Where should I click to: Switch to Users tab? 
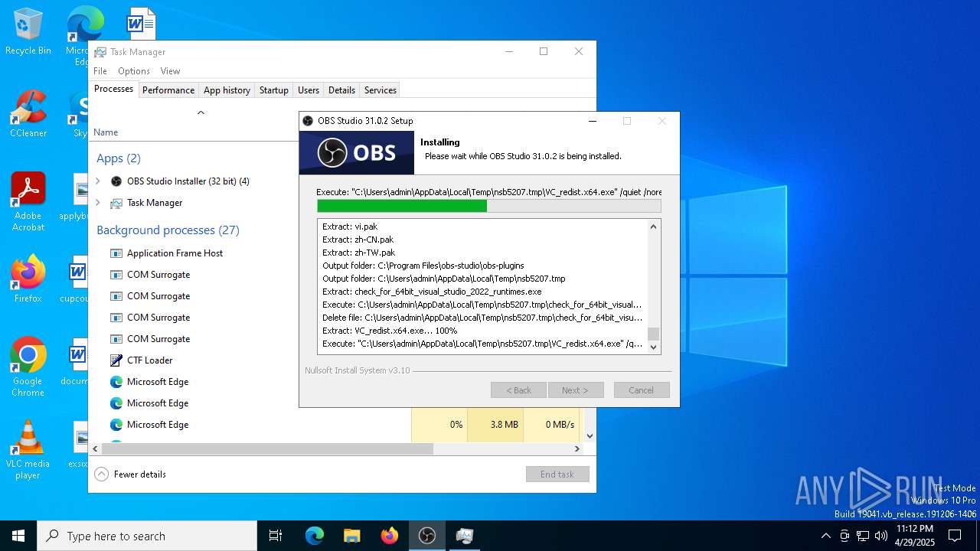pyautogui.click(x=309, y=90)
